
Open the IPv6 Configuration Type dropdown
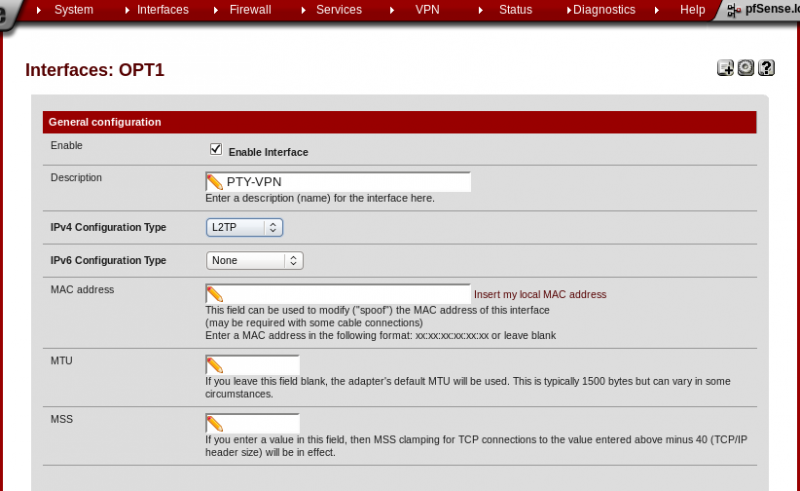pyautogui.click(x=255, y=260)
